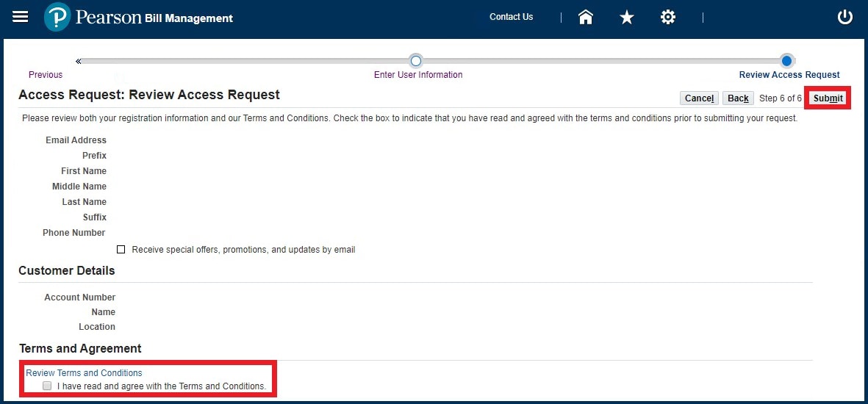Select the Enter User Information step label
The width and height of the screenshot is (868, 404).
click(x=418, y=75)
